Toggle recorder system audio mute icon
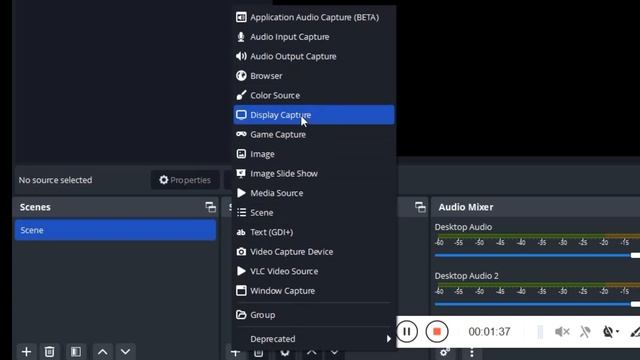The width and height of the screenshot is (640, 360). tap(562, 332)
